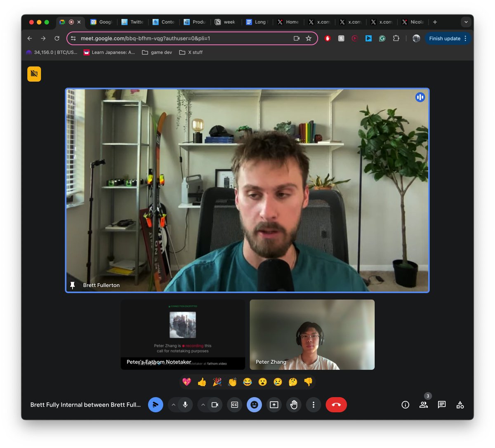Open the meeting details info panel
Image resolution: width=495 pixels, height=448 pixels.
[x=405, y=405]
